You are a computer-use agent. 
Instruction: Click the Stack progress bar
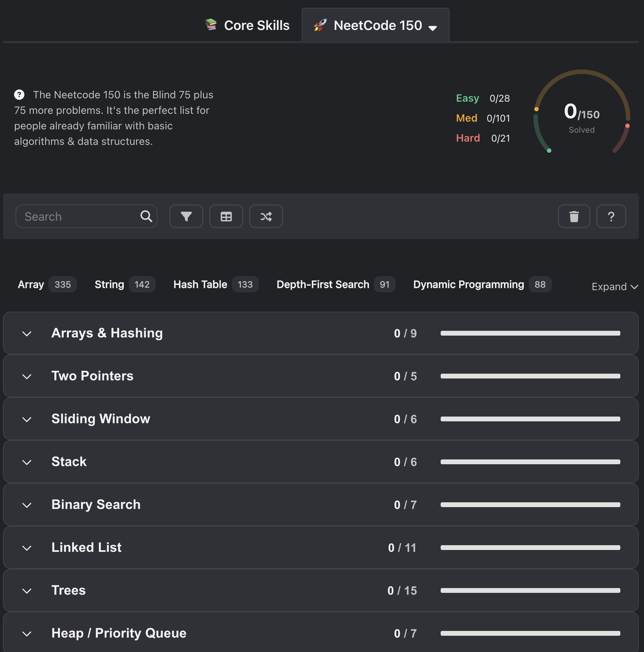click(x=531, y=462)
